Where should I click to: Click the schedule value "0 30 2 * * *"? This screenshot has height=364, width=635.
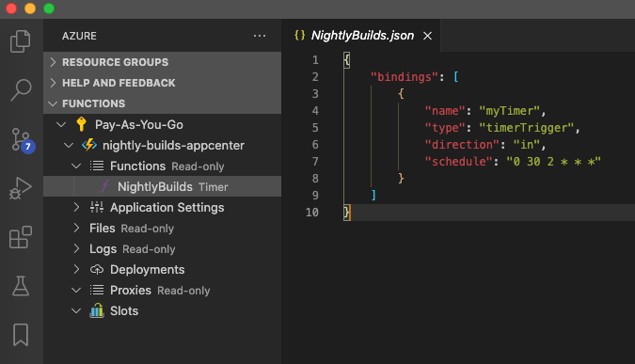click(x=553, y=162)
